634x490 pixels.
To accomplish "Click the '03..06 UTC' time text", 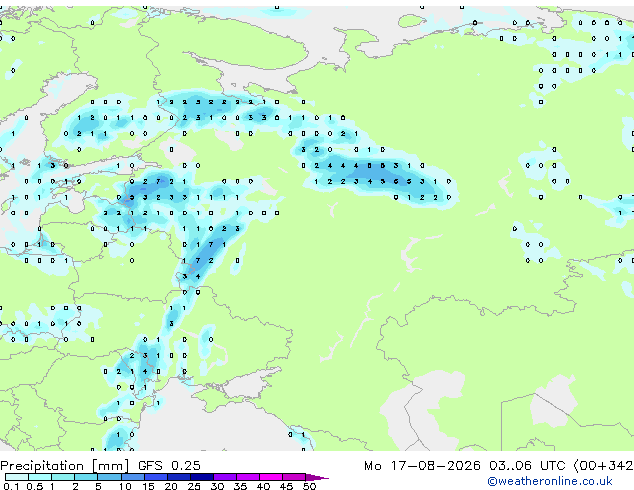I will [527, 466].
